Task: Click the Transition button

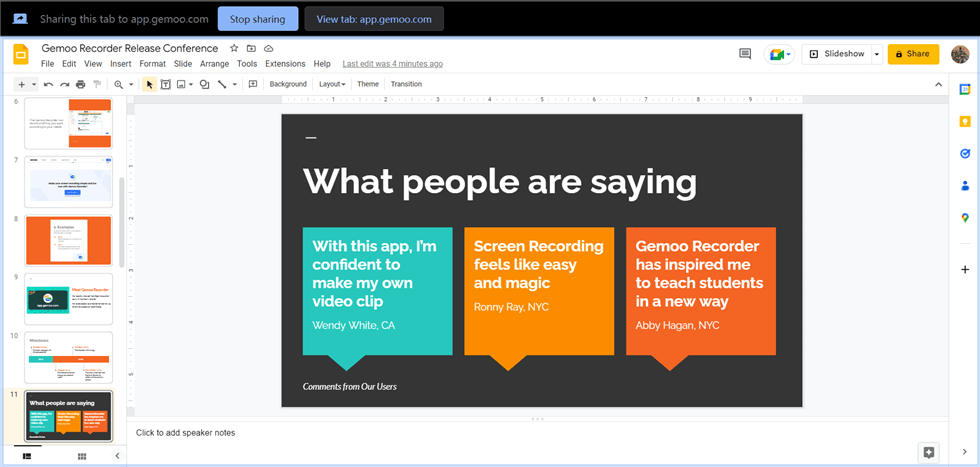Action: [406, 84]
